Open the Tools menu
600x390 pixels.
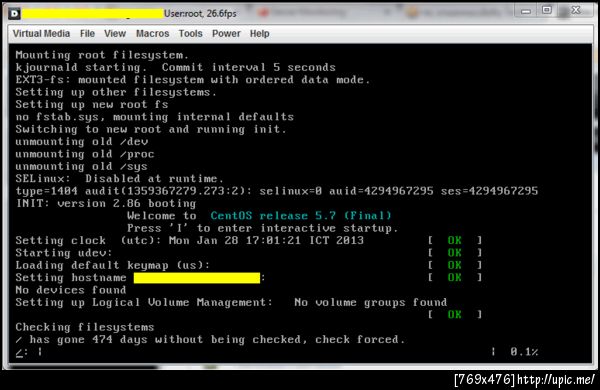point(190,34)
